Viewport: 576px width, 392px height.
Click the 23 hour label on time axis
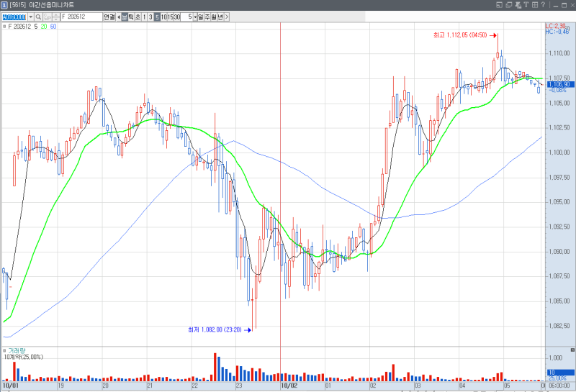pos(239,386)
